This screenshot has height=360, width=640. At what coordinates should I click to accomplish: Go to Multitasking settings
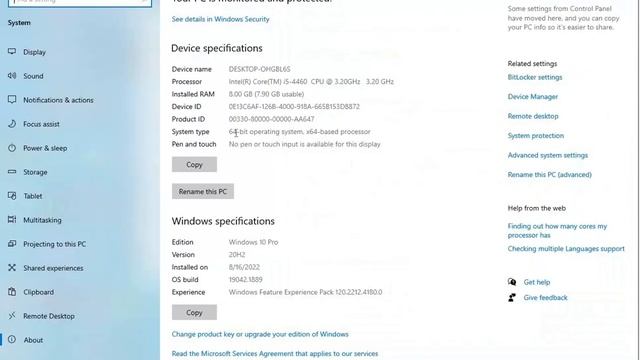tap(42, 220)
